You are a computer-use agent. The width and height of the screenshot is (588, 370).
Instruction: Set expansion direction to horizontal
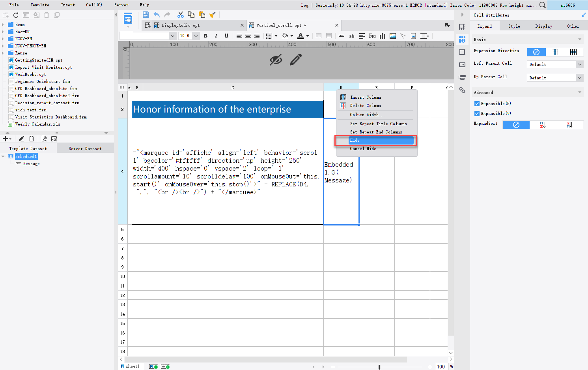[573, 52]
